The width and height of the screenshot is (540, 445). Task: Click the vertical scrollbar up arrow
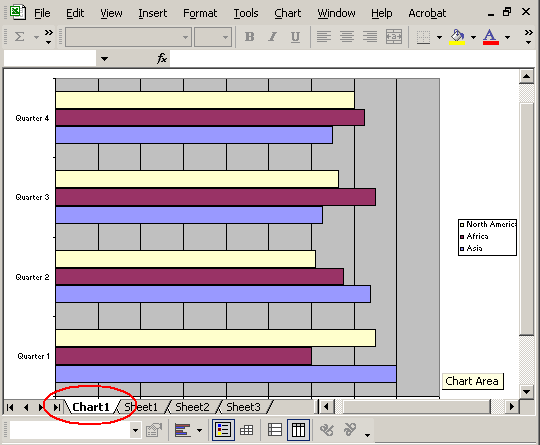[x=526, y=76]
